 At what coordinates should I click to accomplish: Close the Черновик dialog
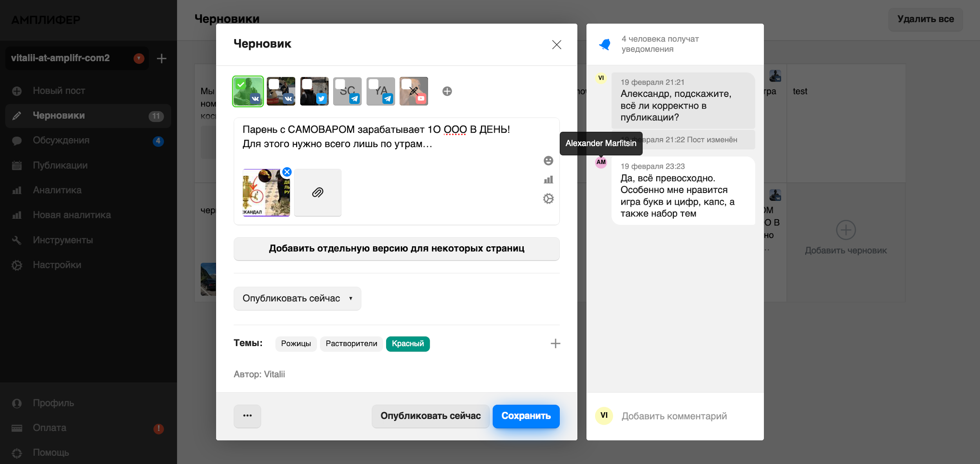tap(557, 44)
